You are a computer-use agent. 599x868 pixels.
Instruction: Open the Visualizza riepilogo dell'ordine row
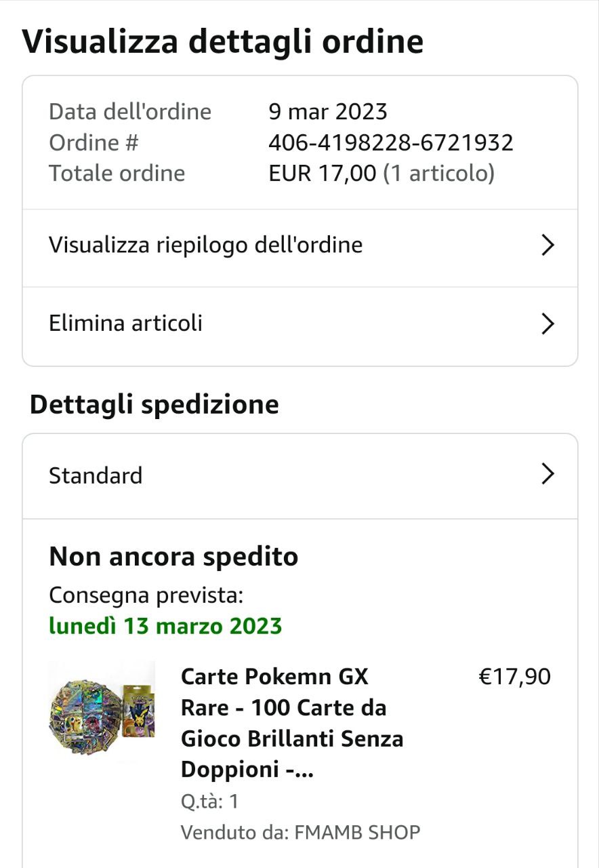pos(205,245)
